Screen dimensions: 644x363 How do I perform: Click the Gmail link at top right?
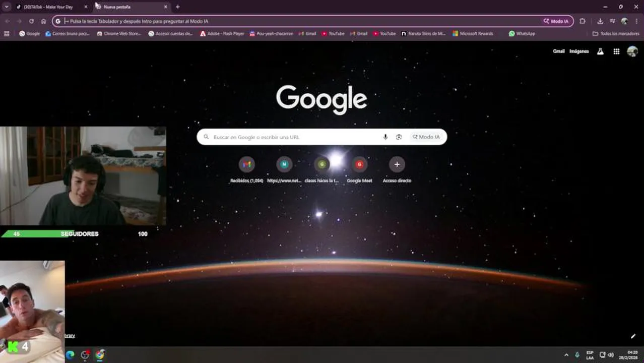coord(559,51)
